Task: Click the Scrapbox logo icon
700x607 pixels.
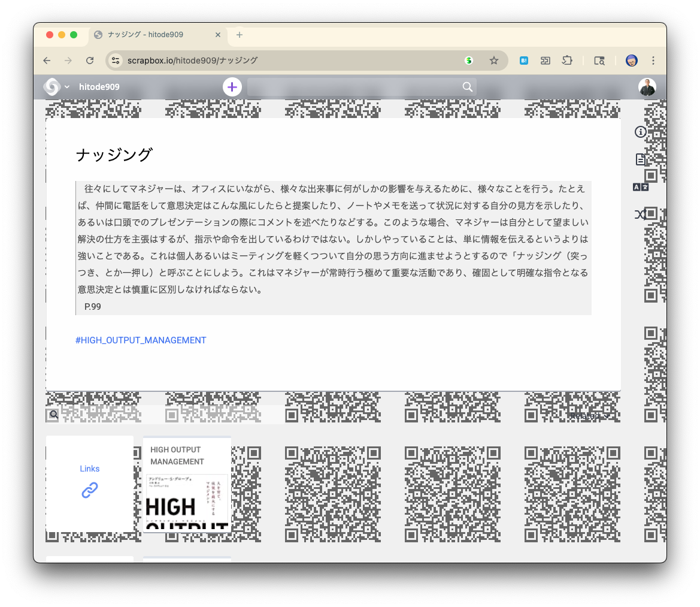Action: [51, 87]
